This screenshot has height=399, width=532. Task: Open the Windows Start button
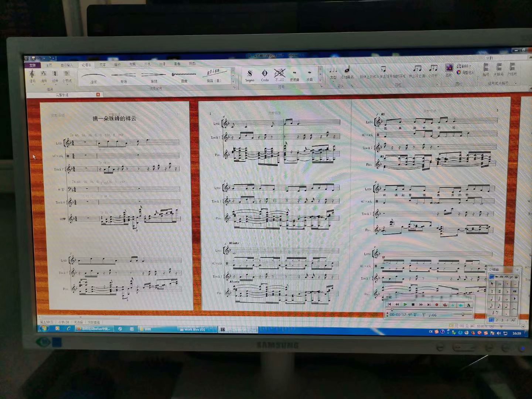44,328
